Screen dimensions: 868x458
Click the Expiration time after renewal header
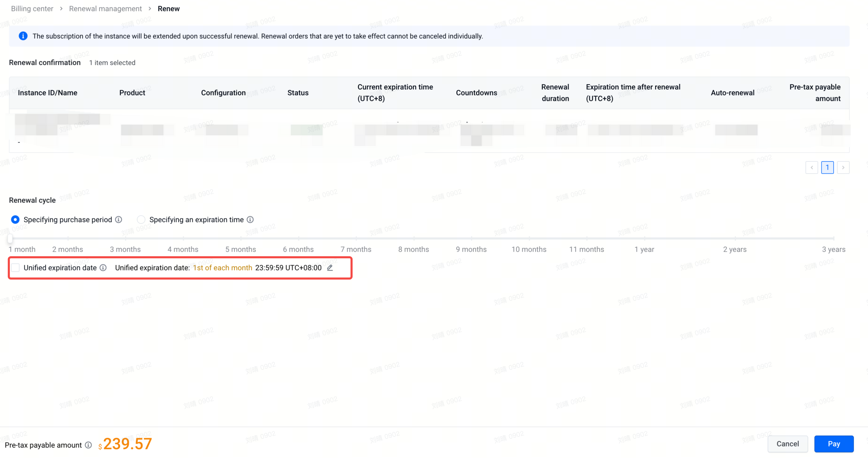coord(633,93)
